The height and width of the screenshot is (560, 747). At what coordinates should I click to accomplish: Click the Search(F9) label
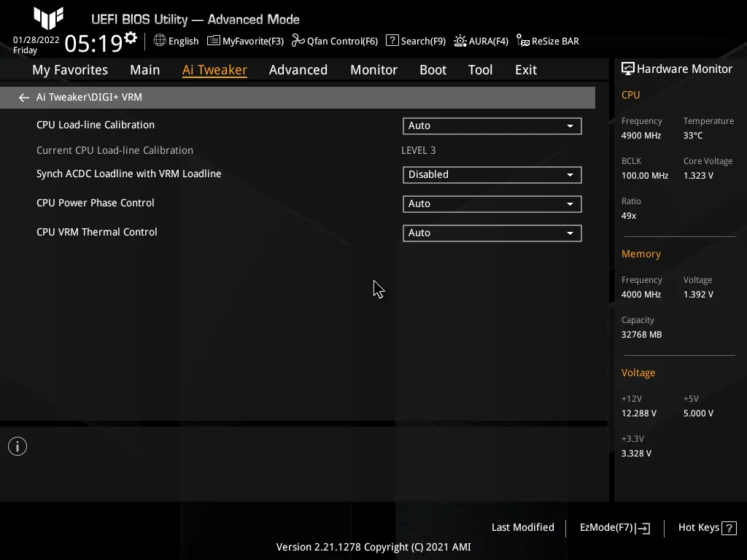(x=423, y=42)
